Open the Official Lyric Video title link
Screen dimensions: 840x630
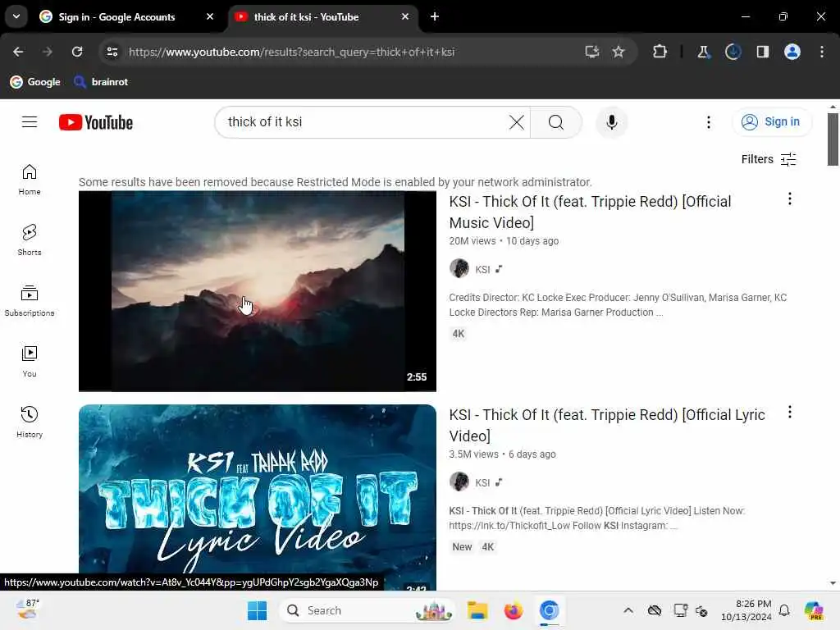(607, 426)
